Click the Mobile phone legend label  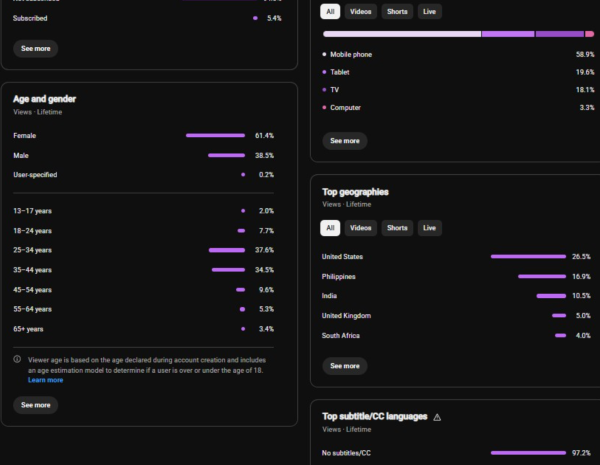click(351, 54)
